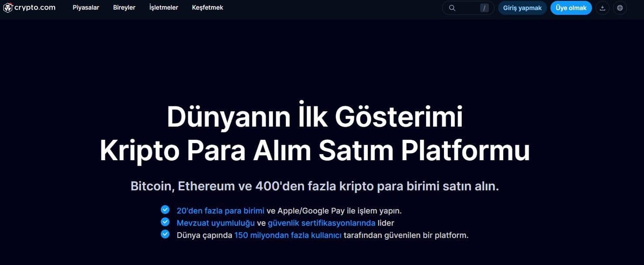Click the checkmark beside '20'den fazla para birimi'
644x265 pixels.
point(165,209)
